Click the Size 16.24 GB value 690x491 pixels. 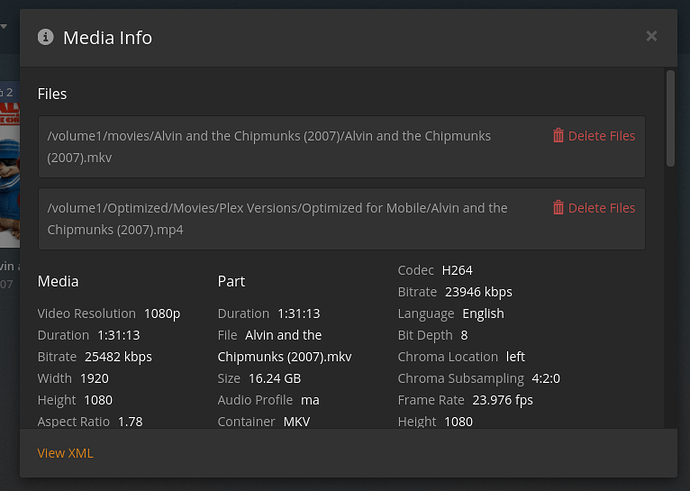click(x=275, y=378)
